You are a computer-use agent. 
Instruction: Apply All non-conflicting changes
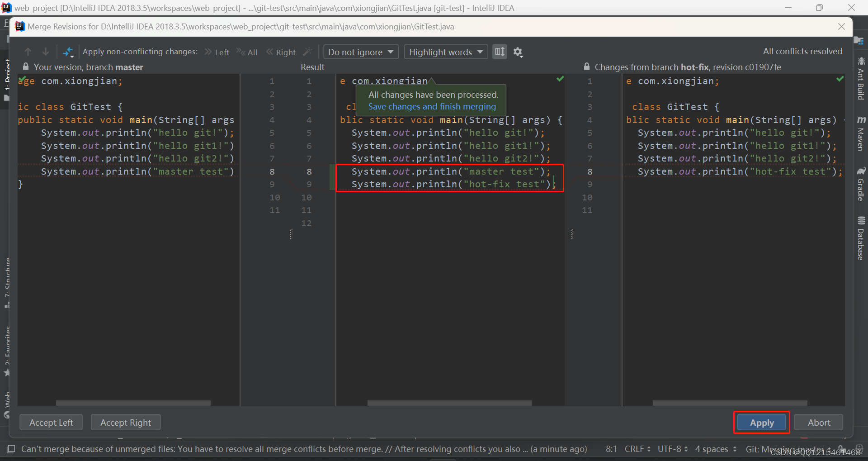click(x=247, y=52)
